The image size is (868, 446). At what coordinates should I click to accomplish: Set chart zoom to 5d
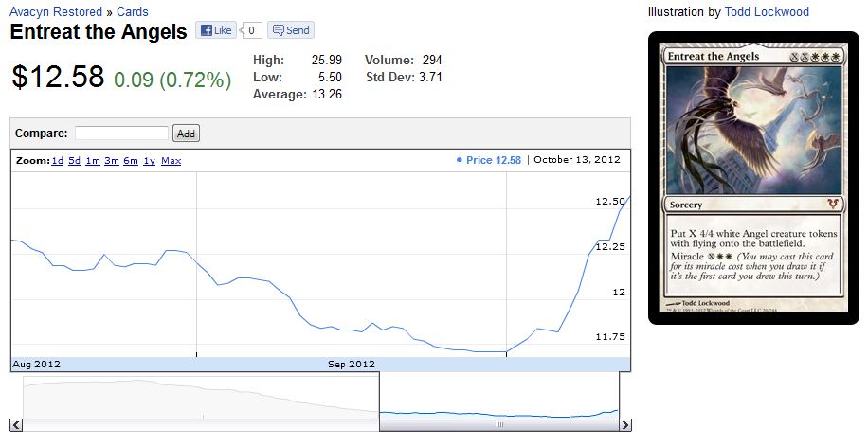(74, 161)
